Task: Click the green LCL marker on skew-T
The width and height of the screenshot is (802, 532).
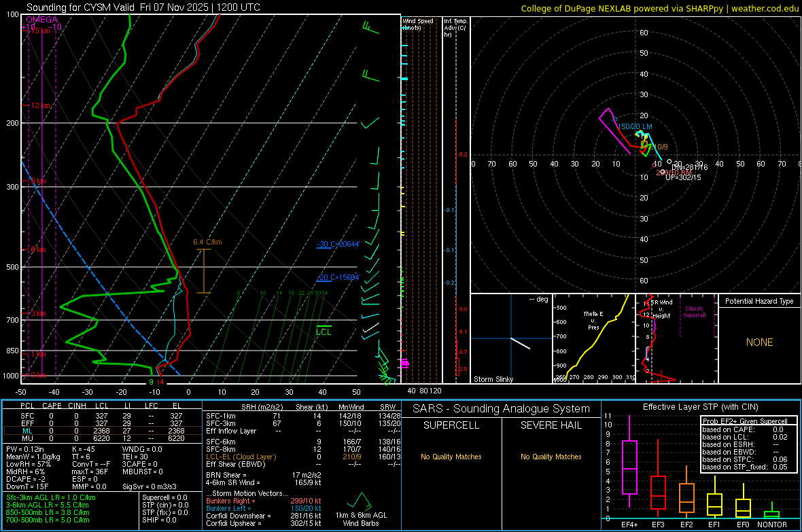Action: pos(324,330)
